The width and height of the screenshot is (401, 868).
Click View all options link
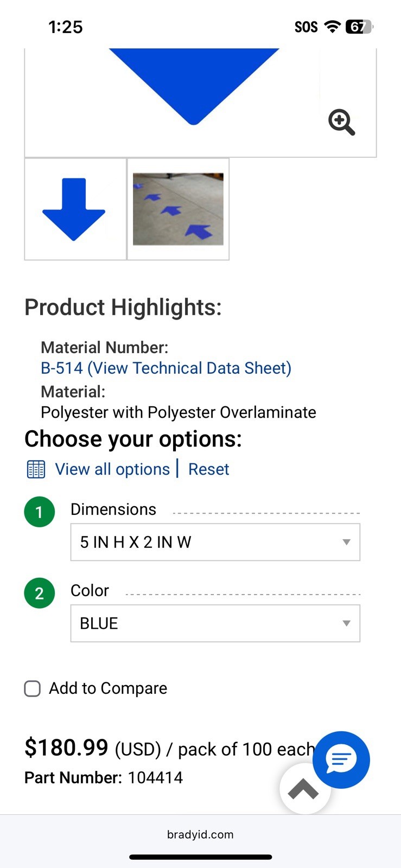pos(112,469)
